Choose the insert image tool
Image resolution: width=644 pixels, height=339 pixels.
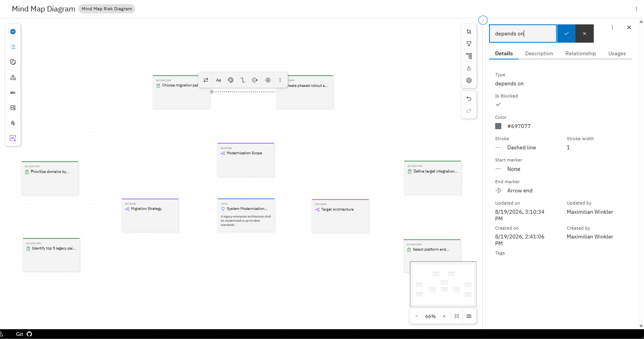point(13,108)
